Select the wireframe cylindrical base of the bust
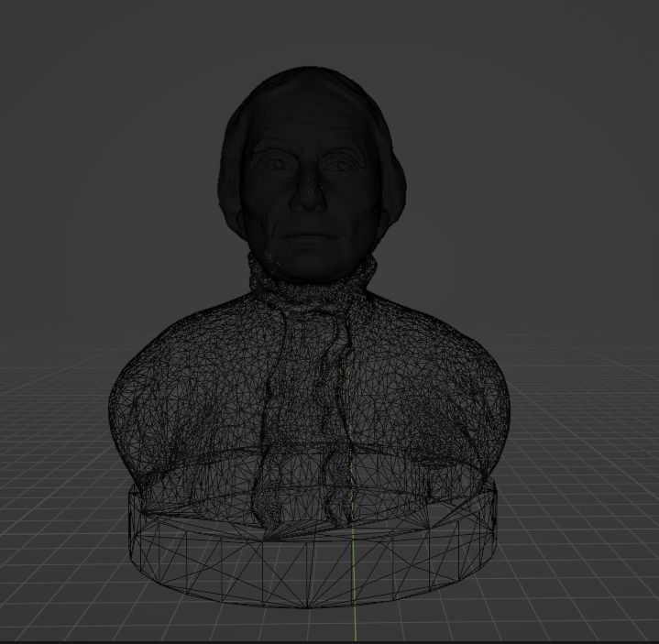 313,546
